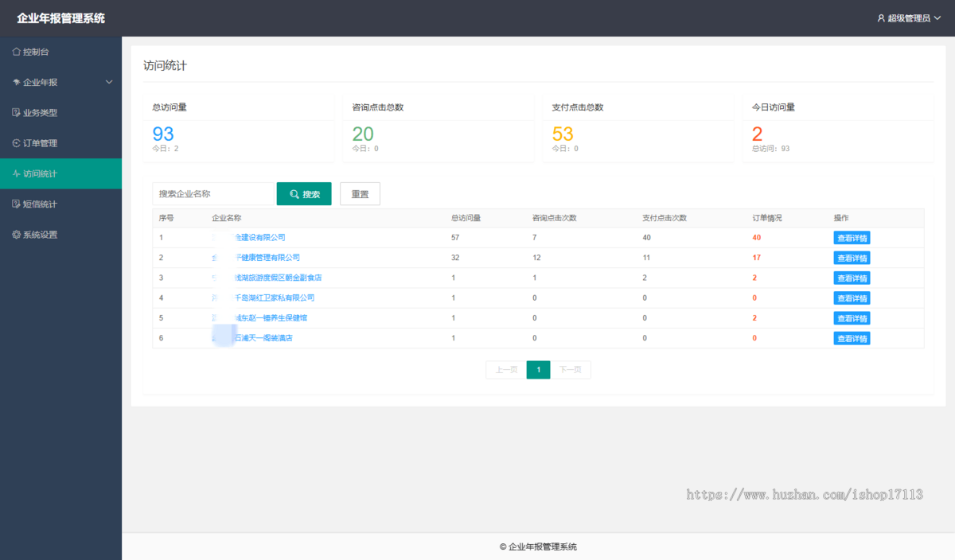955x560 pixels.
Task: Open 订单管理 menu item
Action: click(x=60, y=143)
